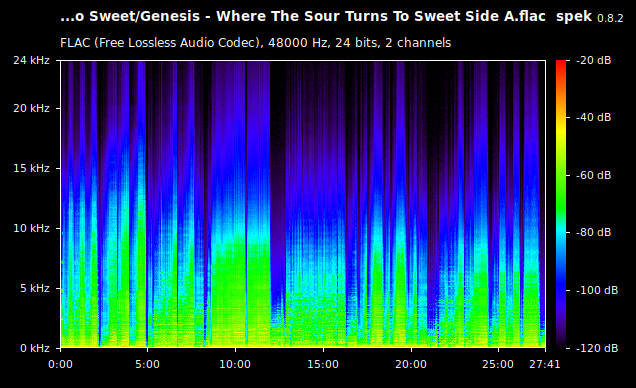Click the '5:00' time axis label
636x388 pixels.
click(x=147, y=364)
